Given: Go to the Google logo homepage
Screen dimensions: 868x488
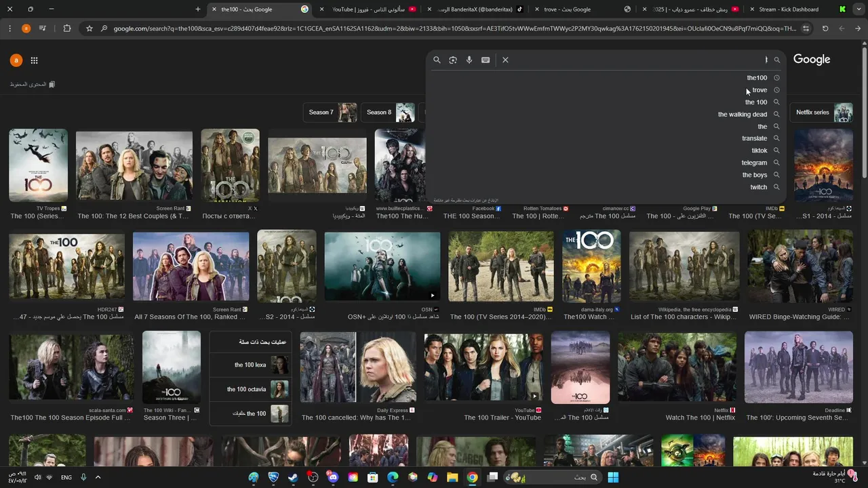Looking at the screenshot, I should [x=812, y=60].
